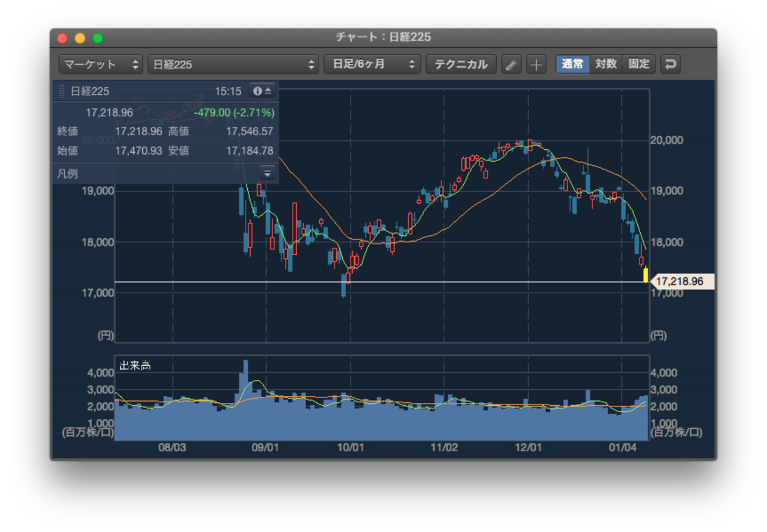Open the マーケット category dropdown
This screenshot has width=767, height=532.
pyautogui.click(x=101, y=64)
